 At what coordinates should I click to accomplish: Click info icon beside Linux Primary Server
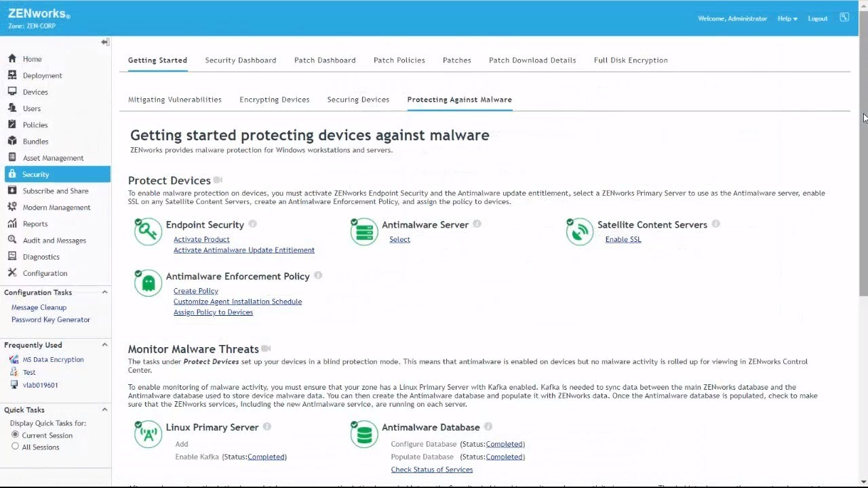267,426
